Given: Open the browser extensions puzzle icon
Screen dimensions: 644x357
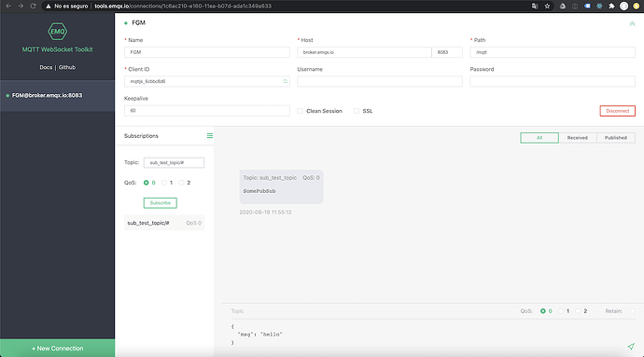Looking at the screenshot, I should (611, 7).
